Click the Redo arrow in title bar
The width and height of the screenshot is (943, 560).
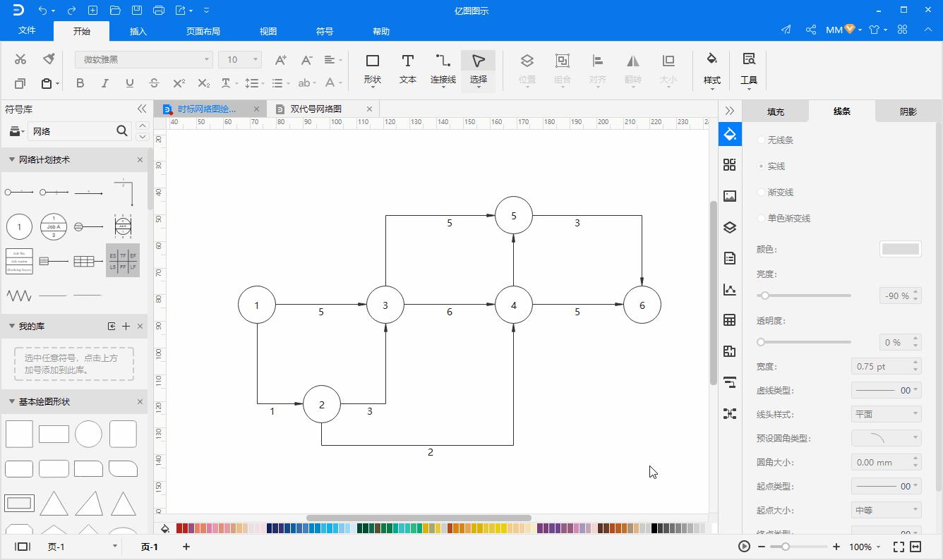[x=71, y=11]
